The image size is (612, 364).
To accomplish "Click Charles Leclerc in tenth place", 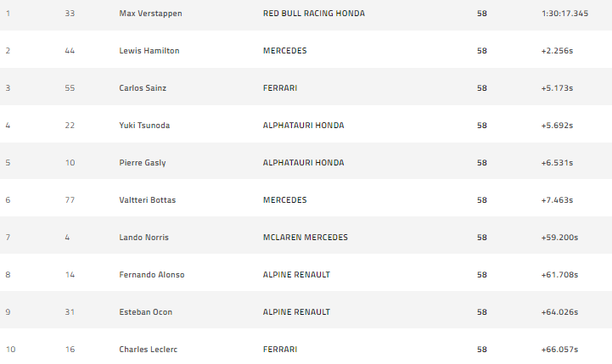I will (x=149, y=350).
